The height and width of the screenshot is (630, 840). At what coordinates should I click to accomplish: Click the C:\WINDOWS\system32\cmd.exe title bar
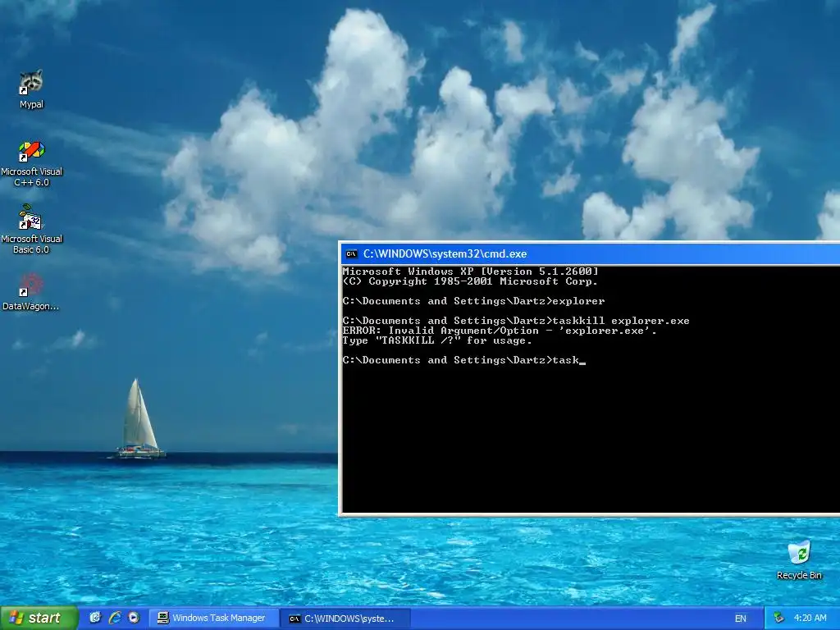(x=589, y=254)
